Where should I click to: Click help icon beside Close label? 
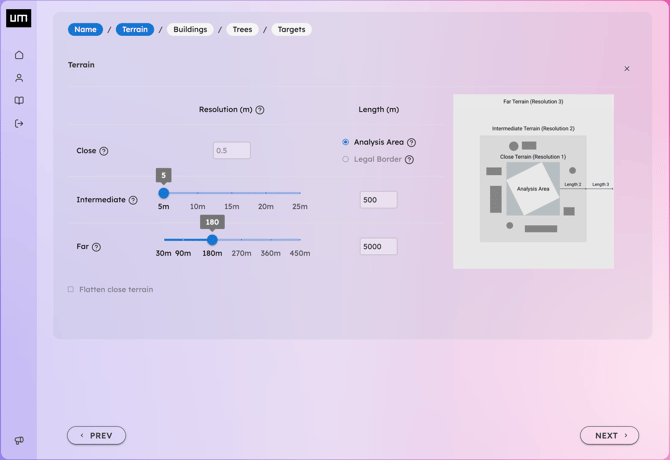[x=104, y=151]
